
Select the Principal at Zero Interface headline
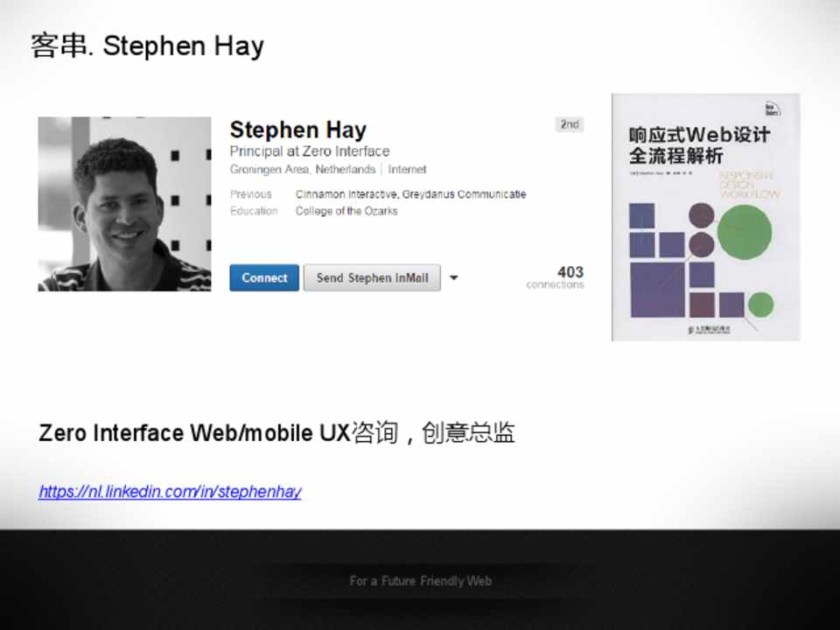pos(309,151)
